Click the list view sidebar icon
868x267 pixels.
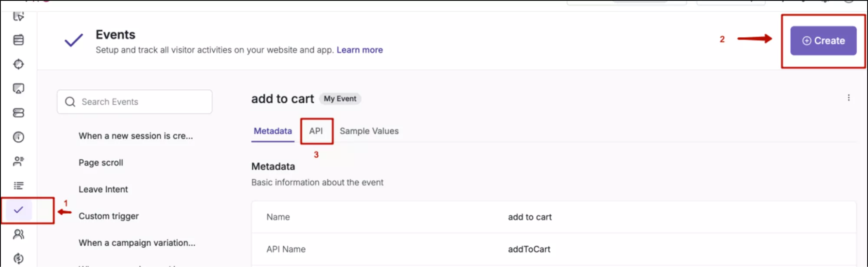click(x=19, y=185)
